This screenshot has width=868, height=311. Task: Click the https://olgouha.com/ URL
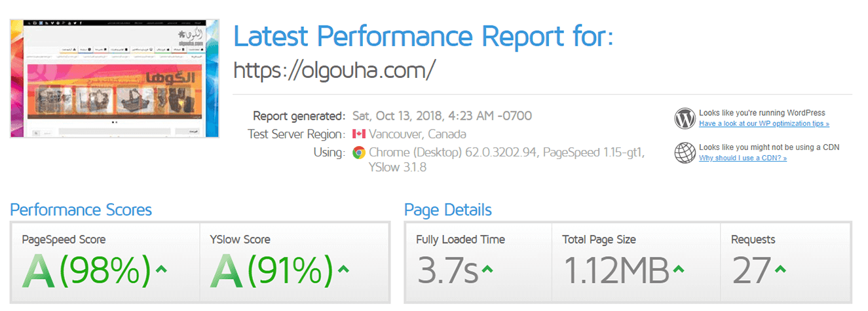[x=334, y=70]
